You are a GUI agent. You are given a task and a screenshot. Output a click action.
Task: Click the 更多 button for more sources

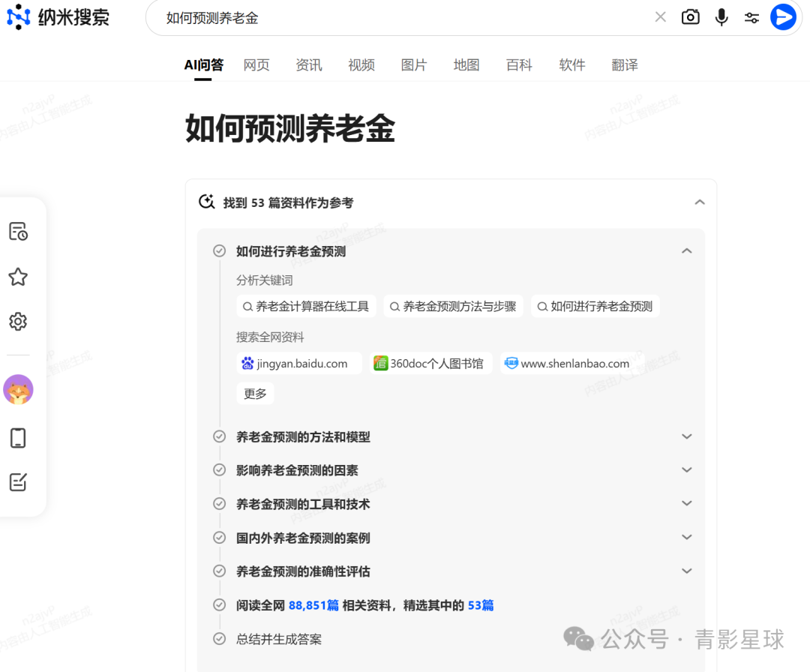tap(255, 393)
